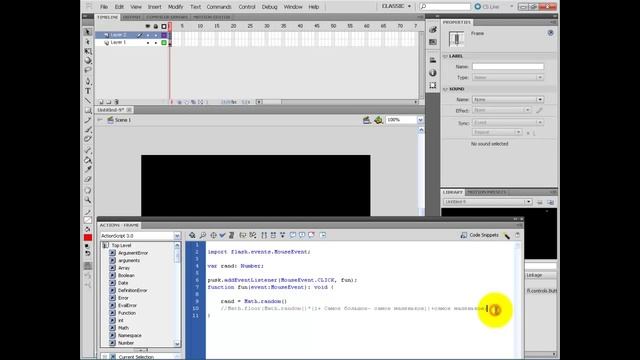This screenshot has height=360, width=640.
Task: Open the Modify menu
Action: [176, 7]
